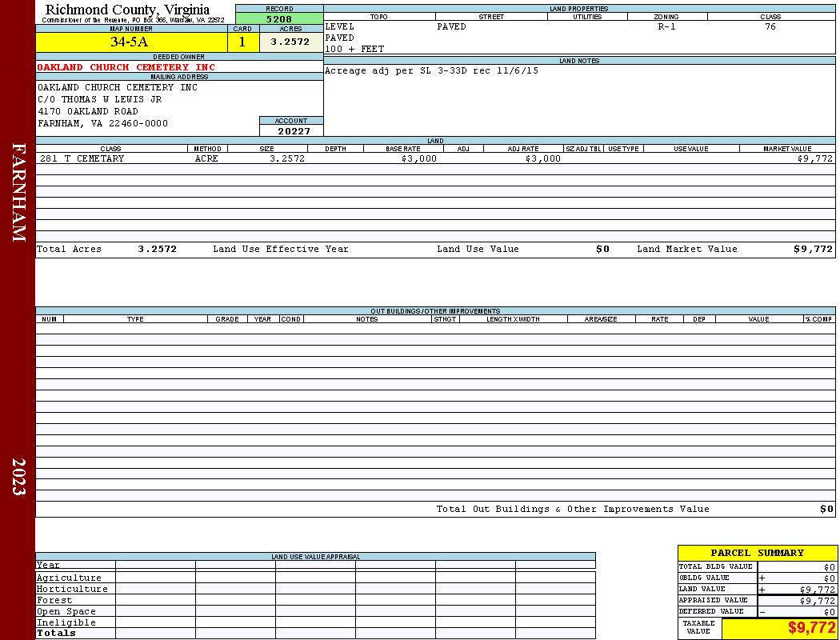840x640 pixels.
Task: Click the size value 3.2572 in land row
Action: tap(287, 158)
